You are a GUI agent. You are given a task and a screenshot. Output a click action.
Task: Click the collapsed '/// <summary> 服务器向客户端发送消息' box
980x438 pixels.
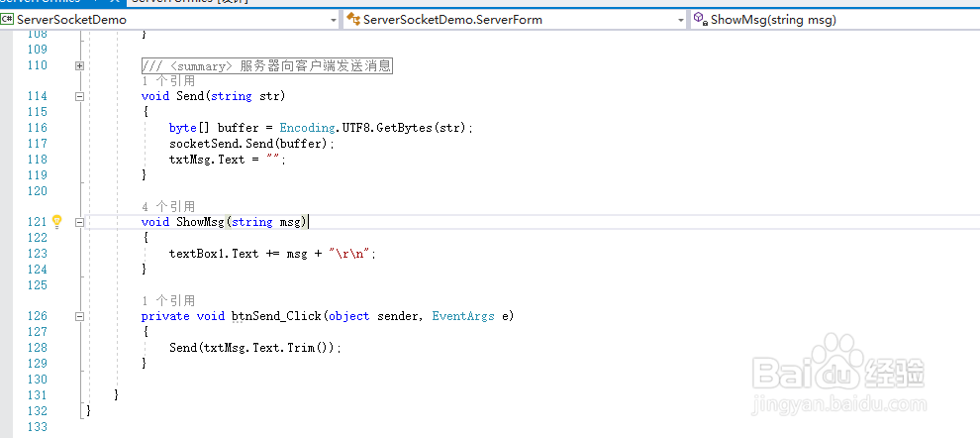tap(267, 65)
